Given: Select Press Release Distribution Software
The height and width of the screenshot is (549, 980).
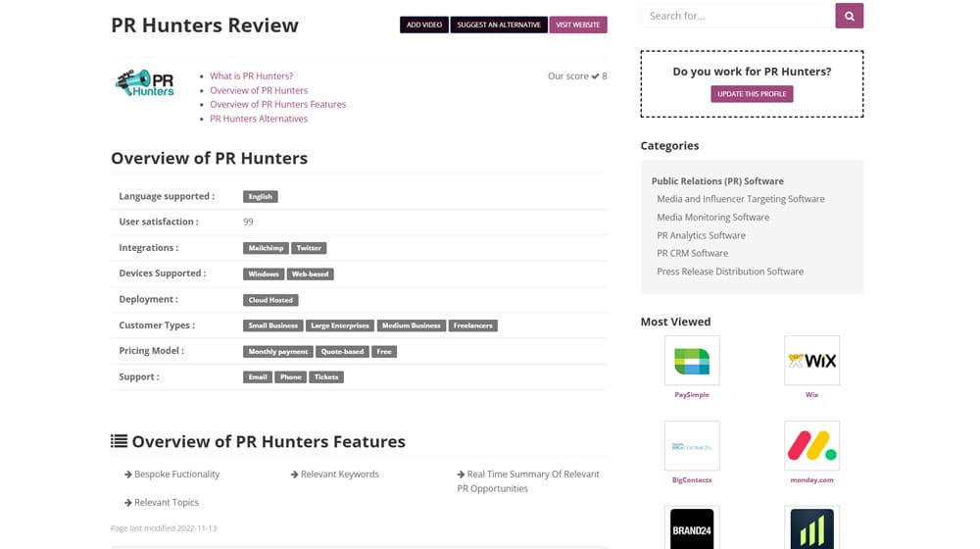Looking at the screenshot, I should [x=730, y=272].
